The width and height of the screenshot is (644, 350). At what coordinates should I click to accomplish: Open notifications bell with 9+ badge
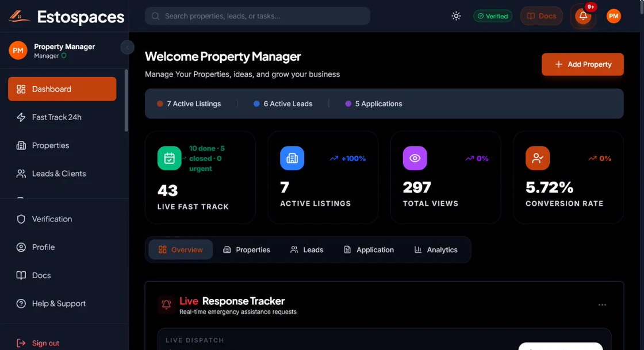click(583, 16)
